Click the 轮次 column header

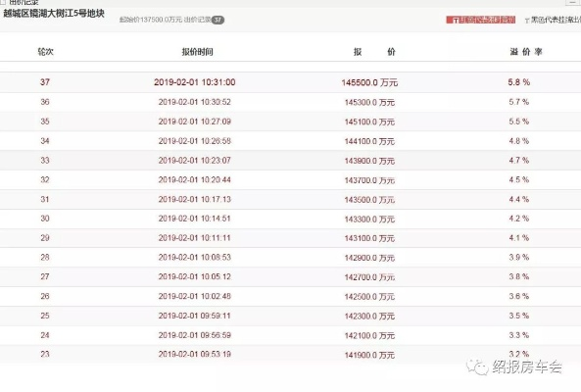pos(46,52)
